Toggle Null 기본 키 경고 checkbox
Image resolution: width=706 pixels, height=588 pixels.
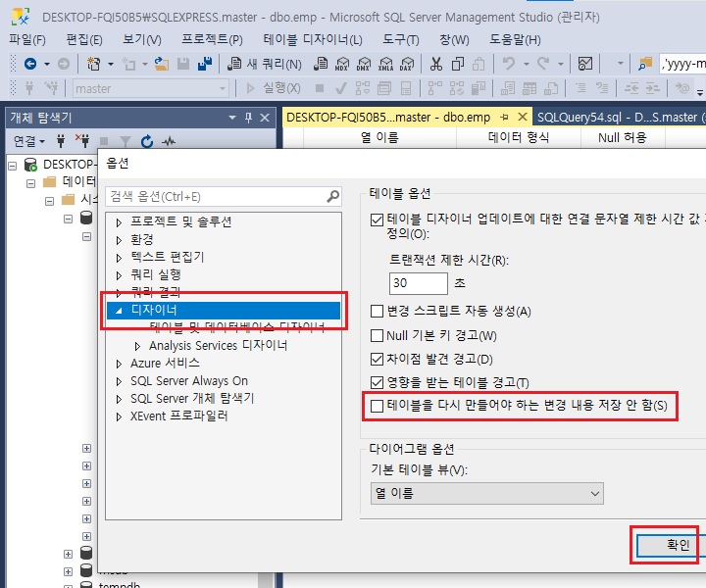(x=377, y=335)
